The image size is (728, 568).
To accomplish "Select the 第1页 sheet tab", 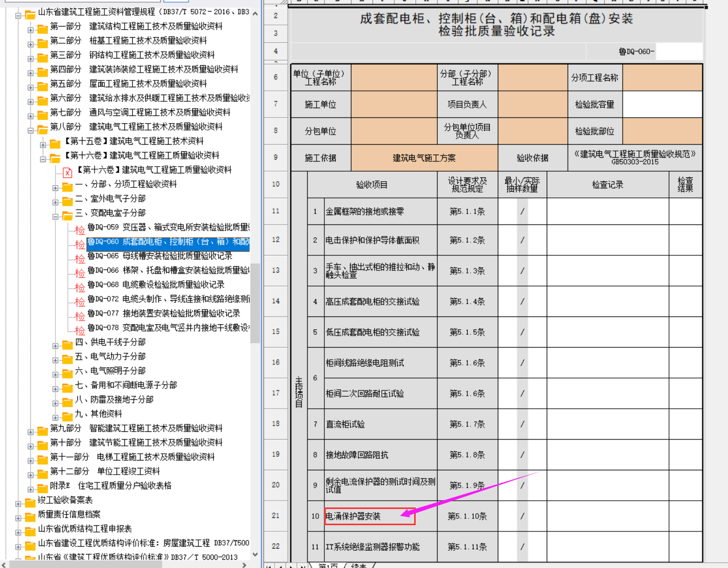I will point(328,565).
